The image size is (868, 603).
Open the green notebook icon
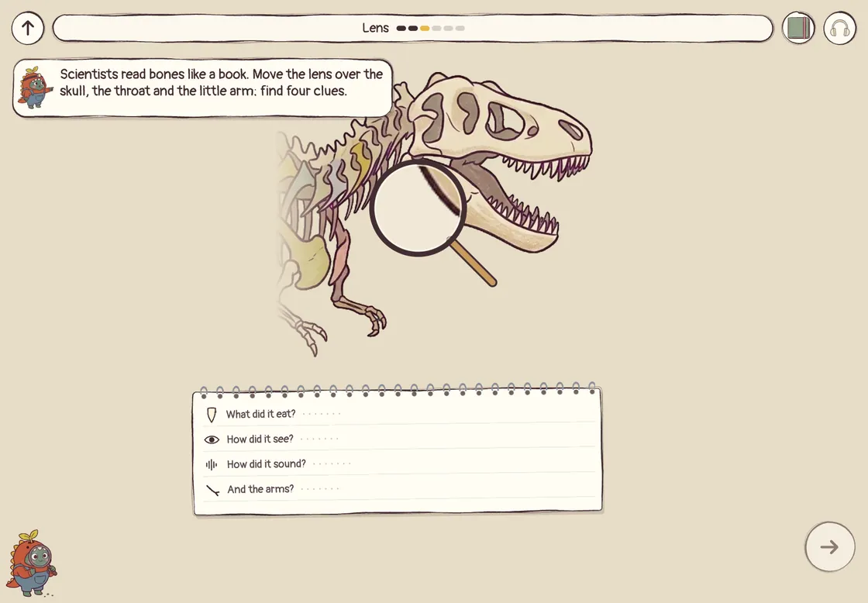(798, 28)
